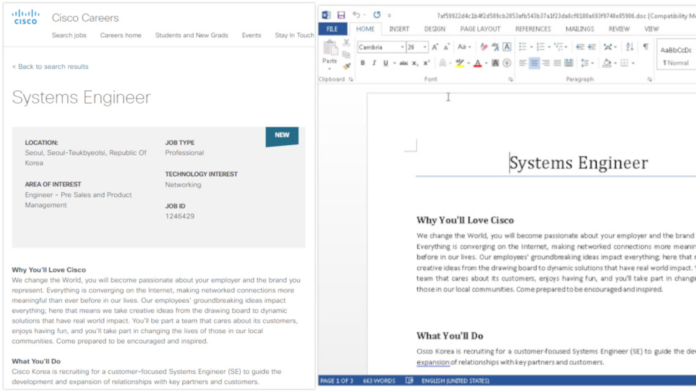This screenshot has height=392, width=696.
Task: Click the Undo arrow icon
Action: [x=356, y=15]
